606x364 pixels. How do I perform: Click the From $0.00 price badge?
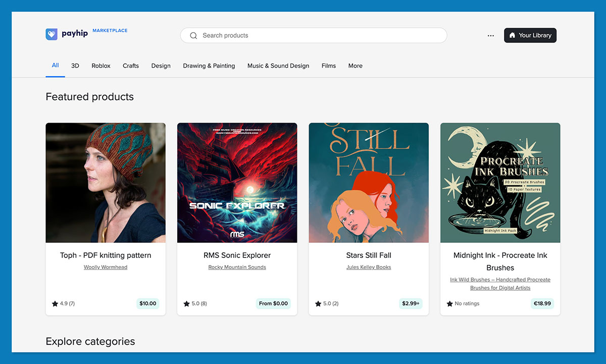(273, 303)
